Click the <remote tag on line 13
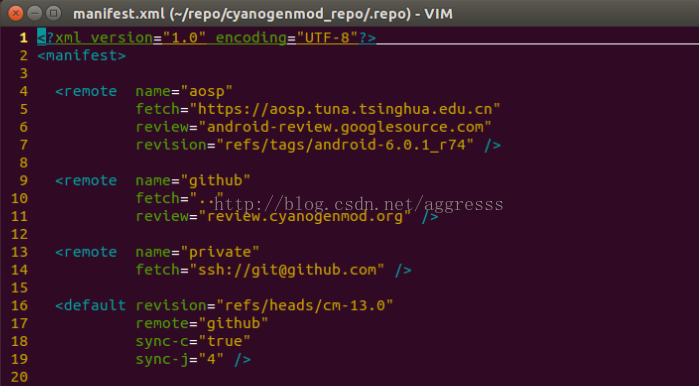Viewport: 699px width, 386px height. (86, 252)
